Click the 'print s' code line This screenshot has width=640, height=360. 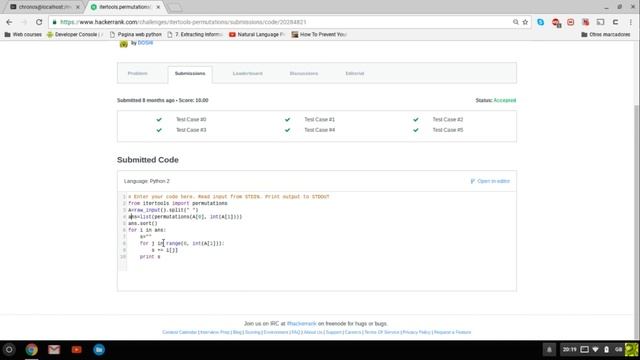[x=150, y=257]
